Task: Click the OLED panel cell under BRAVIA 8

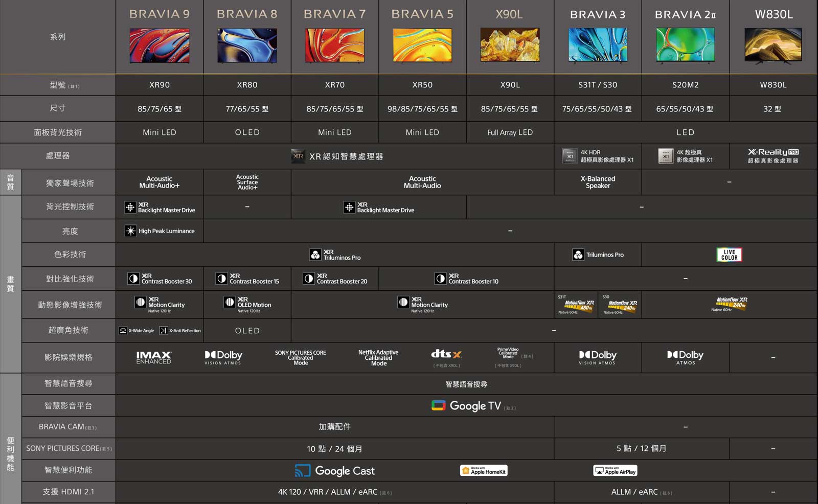Action: 247,132
